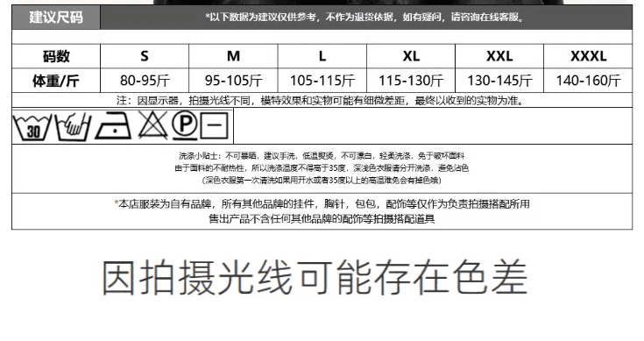This screenshot has height=341, width=644.
Task: Select the 140-160斤 weight cell
Action: point(589,81)
